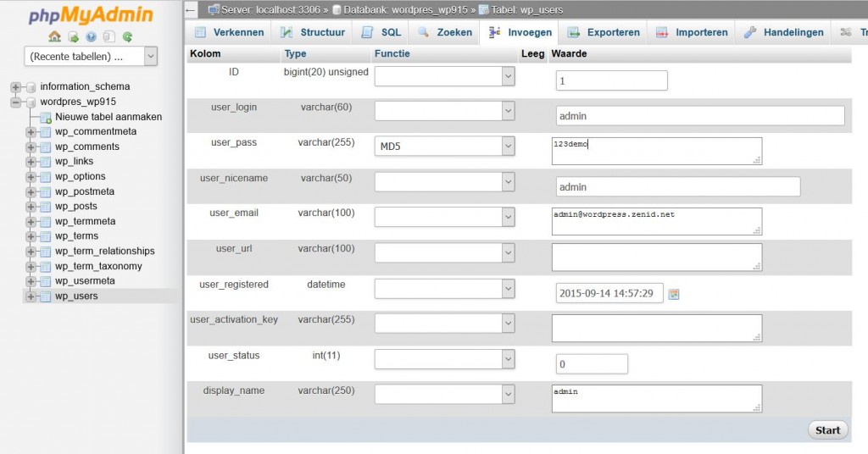
Task: Expand the wp_commentmeta table node
Action: (x=31, y=132)
